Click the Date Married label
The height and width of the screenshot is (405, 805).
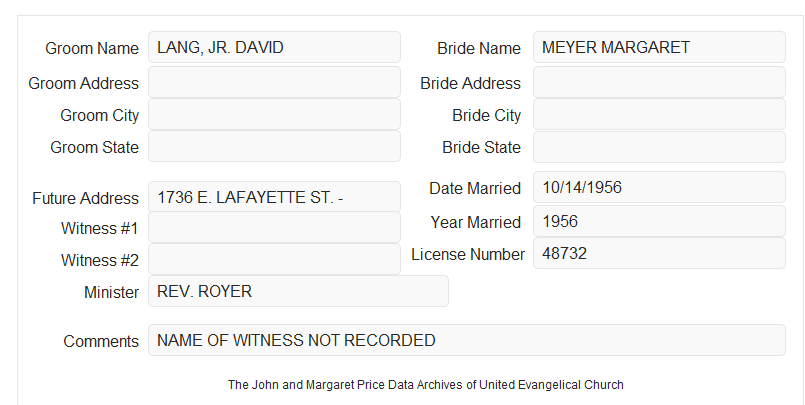coord(475,188)
